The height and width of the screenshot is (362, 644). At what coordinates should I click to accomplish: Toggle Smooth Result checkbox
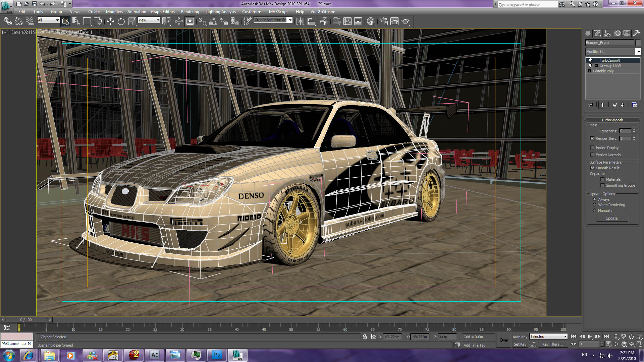coord(592,168)
